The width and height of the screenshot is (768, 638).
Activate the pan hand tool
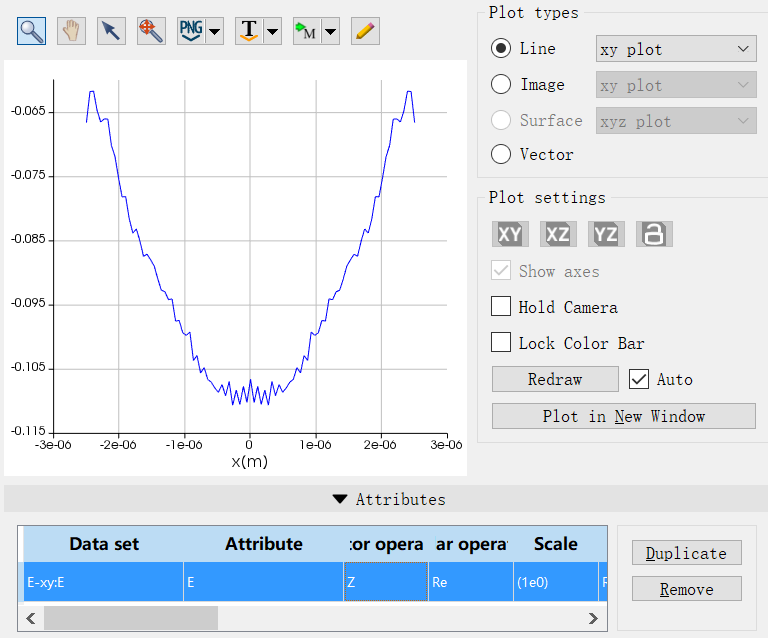[x=72, y=31]
